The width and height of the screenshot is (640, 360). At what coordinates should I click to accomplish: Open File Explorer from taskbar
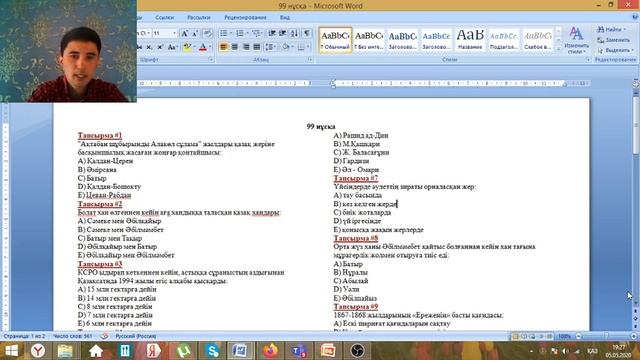65,351
